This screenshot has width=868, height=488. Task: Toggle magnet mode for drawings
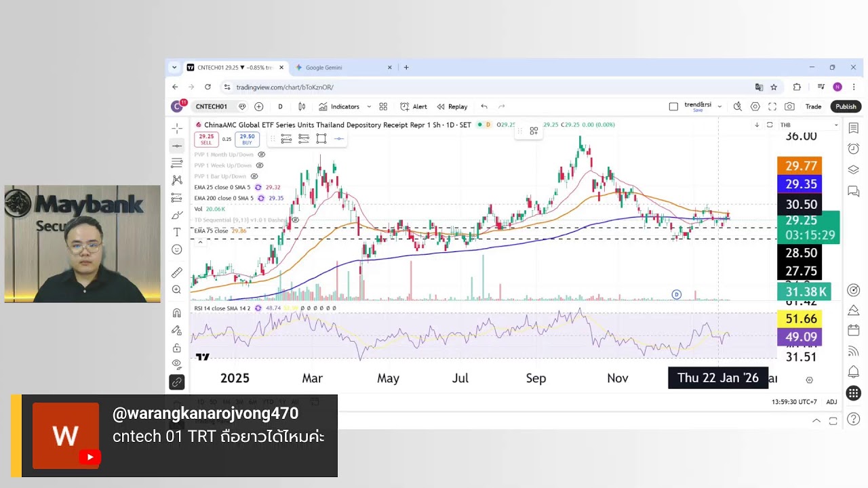click(x=177, y=312)
